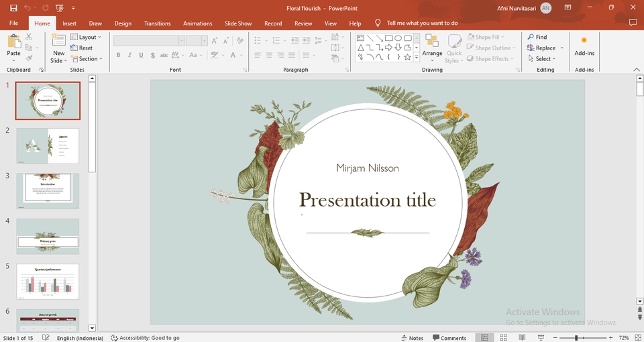Viewport: 644px width, 342px height.
Task: Open the Layout dropdown
Action: click(86, 37)
